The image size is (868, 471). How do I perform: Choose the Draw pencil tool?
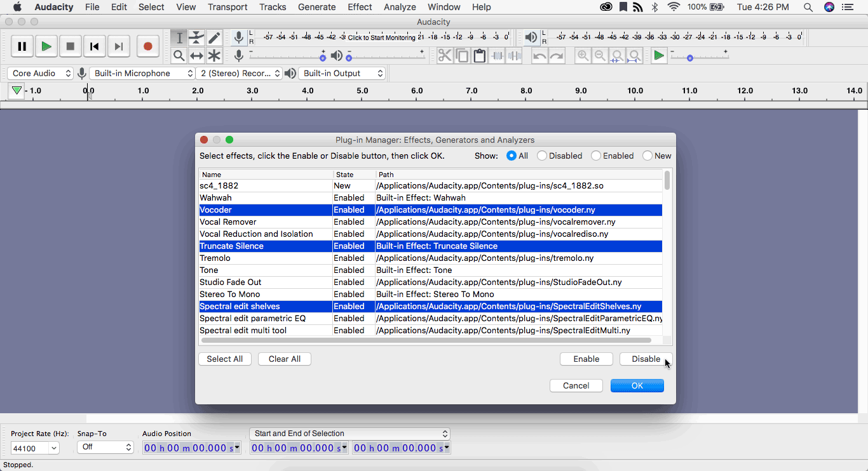click(x=214, y=38)
